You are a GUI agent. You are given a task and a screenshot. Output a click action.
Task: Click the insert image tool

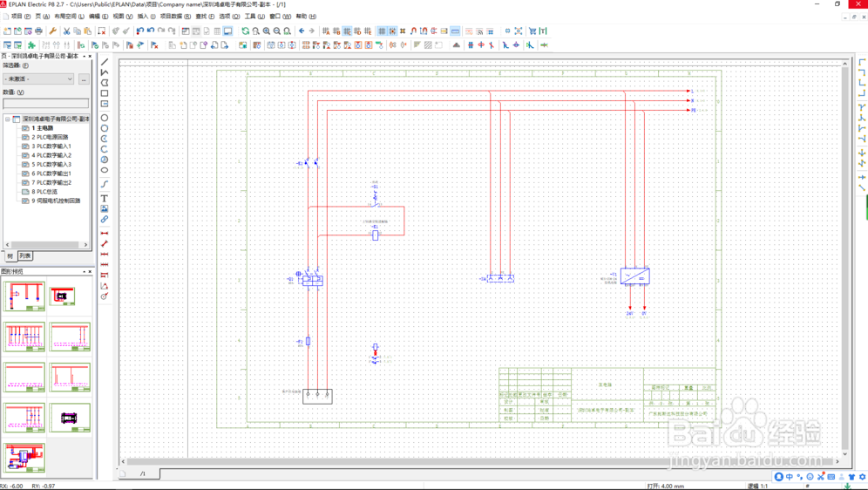pyautogui.click(x=105, y=209)
